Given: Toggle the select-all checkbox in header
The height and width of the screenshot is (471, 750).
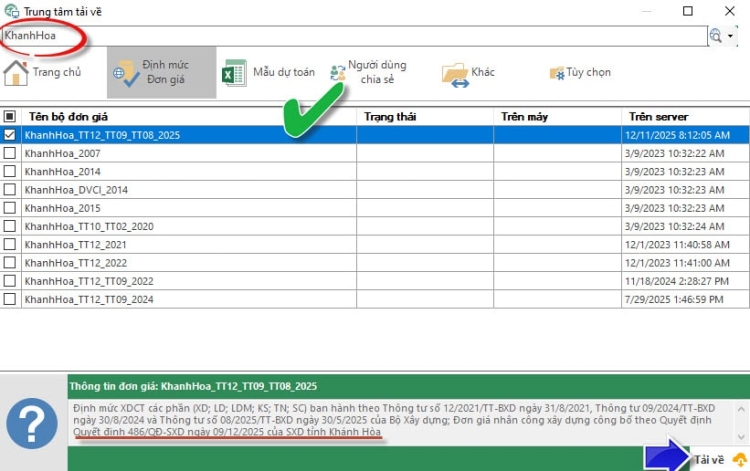Looking at the screenshot, I should pyautogui.click(x=10, y=116).
